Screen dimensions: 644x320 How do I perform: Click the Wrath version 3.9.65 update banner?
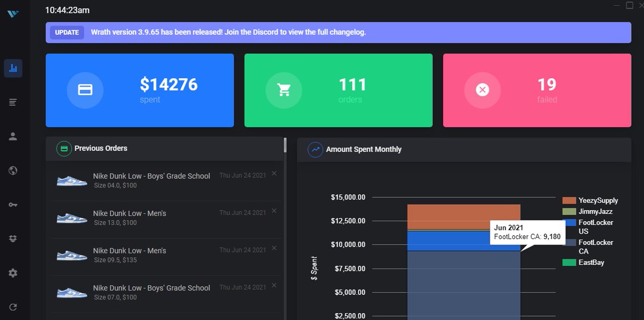[339, 33]
